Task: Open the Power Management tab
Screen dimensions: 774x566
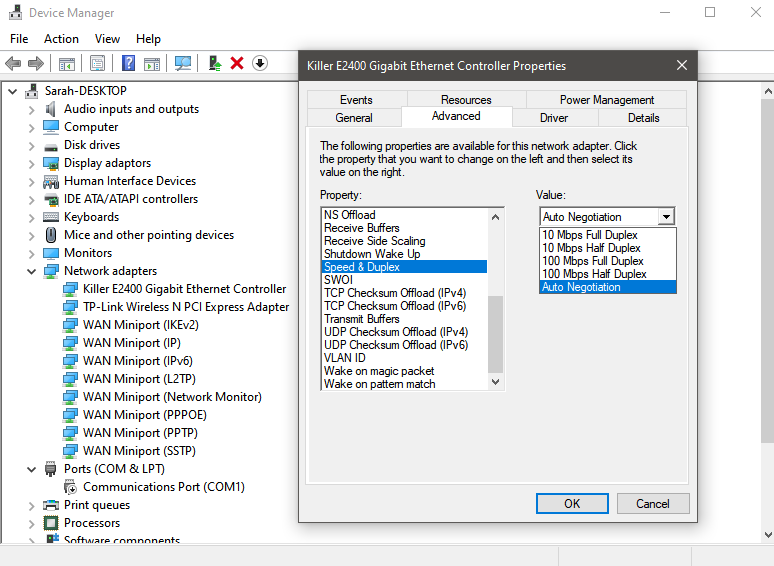Action: pos(606,100)
